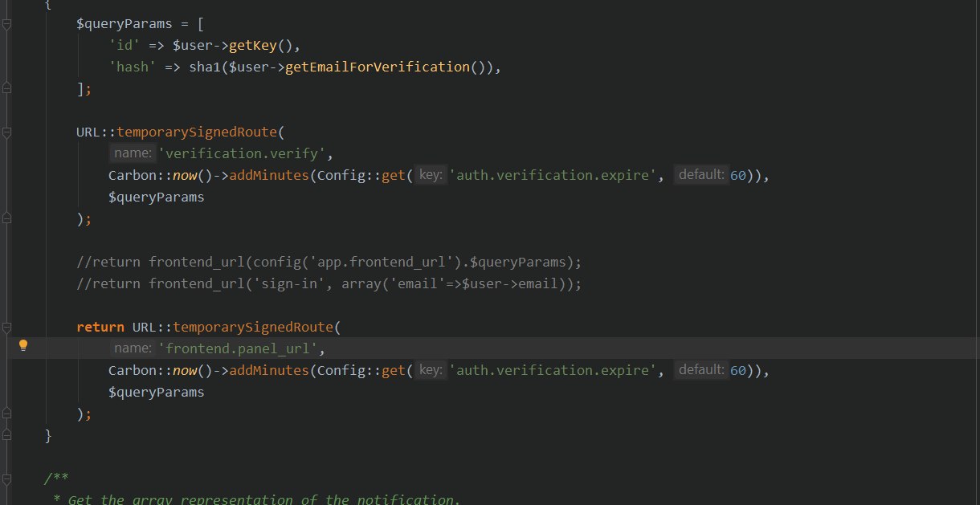Click the orange 'return' keyword
Viewport: 980px width, 505px height.
(x=100, y=328)
